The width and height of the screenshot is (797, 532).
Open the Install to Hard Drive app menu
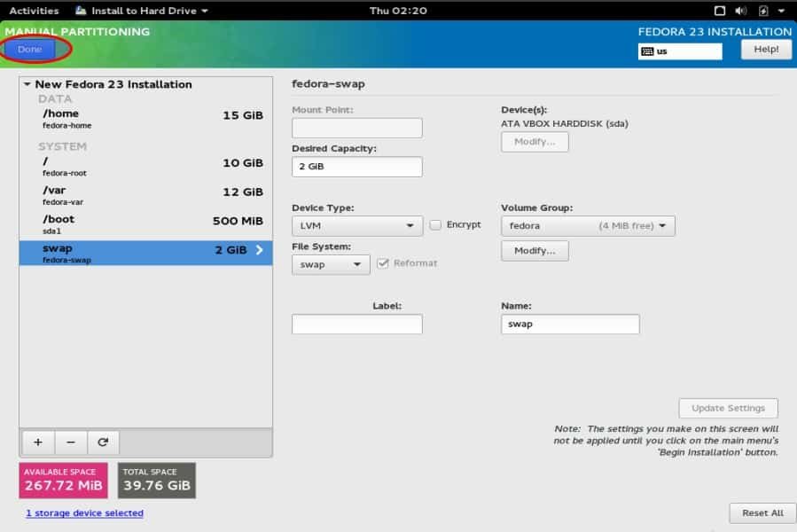coord(141,11)
